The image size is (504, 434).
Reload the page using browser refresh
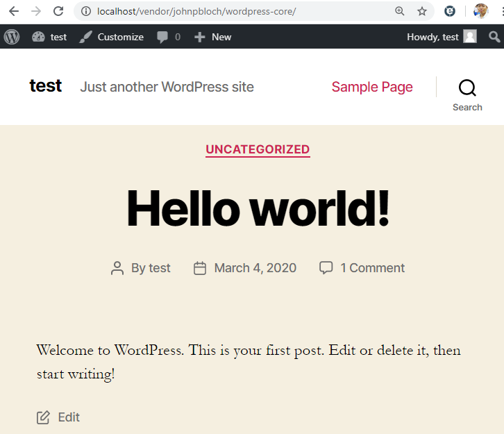pyautogui.click(x=58, y=11)
